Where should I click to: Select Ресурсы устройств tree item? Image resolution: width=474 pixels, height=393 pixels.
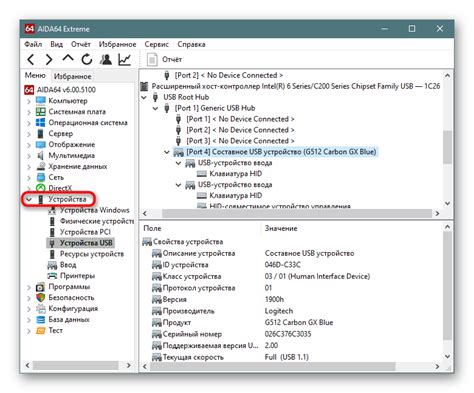(x=92, y=254)
